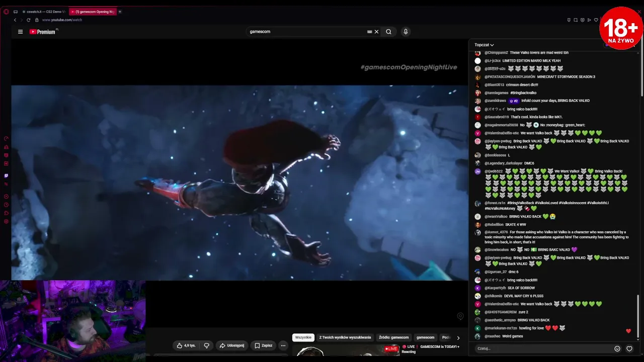
Task: Open more actions three-dot menu under video
Action: 283,345
